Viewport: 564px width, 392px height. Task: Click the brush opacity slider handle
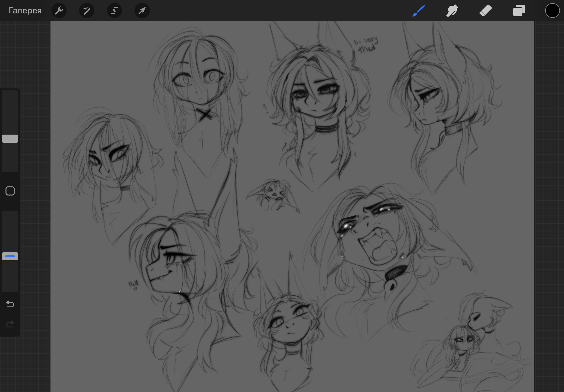(10, 256)
